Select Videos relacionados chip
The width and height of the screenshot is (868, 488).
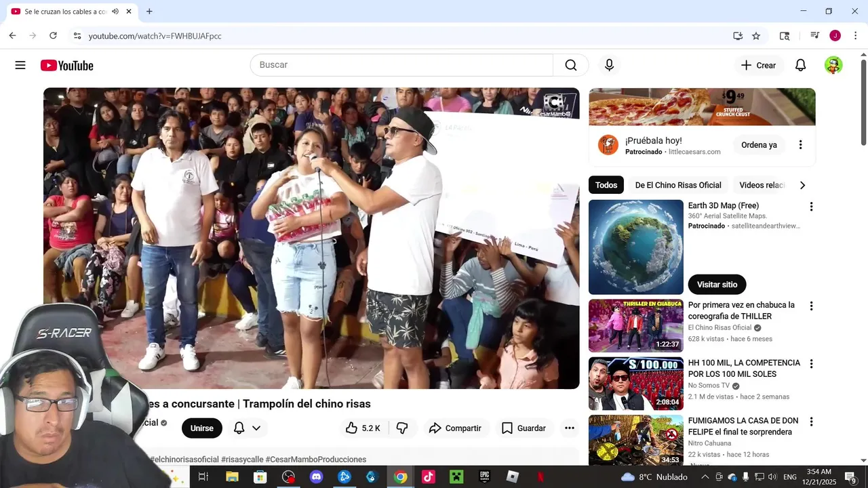tap(762, 185)
